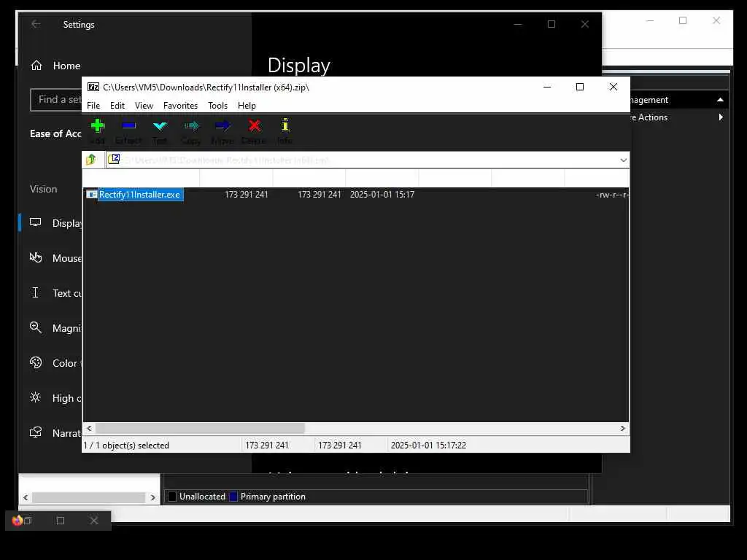Click the -rw-r--r- attributes cell
This screenshot has height=560, width=747.
pos(612,194)
